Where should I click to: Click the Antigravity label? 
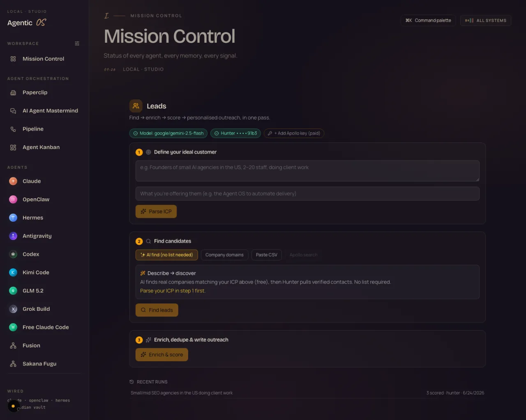point(37,236)
